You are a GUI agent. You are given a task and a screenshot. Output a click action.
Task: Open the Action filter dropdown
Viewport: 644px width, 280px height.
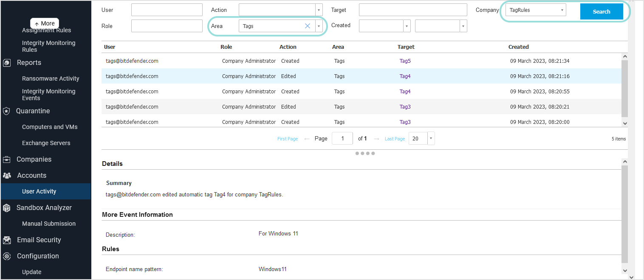click(318, 9)
